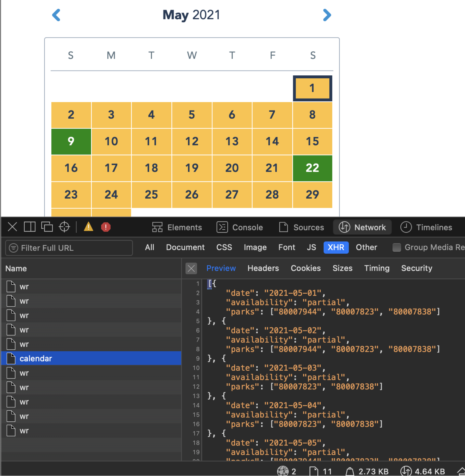Click the dock side layout icon
The height and width of the screenshot is (476, 465).
point(29,227)
